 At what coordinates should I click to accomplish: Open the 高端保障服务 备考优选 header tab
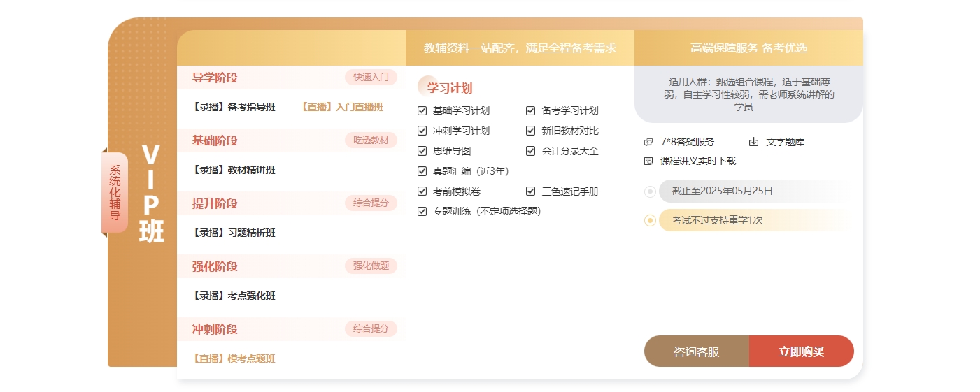click(x=748, y=48)
